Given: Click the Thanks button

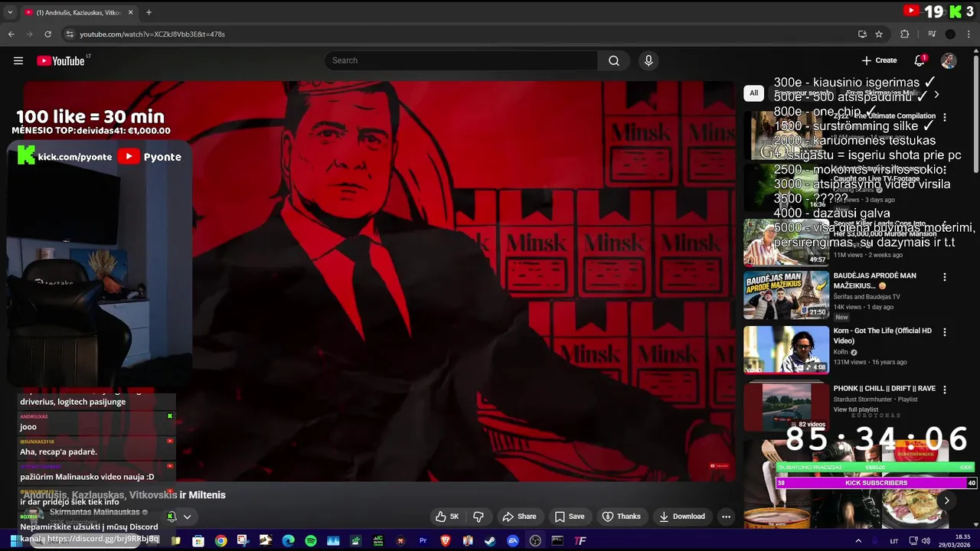Looking at the screenshot, I should click(x=622, y=517).
